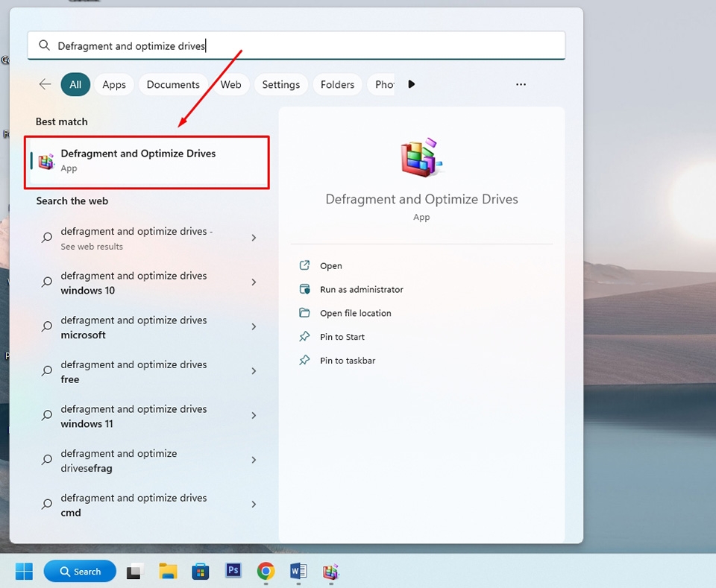Click the Pin to Start pin icon
Screen dimensions: 716x588
point(305,337)
